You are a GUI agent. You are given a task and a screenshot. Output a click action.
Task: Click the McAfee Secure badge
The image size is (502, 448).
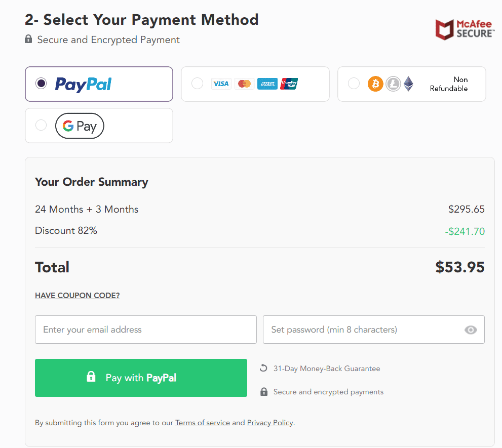pos(465,29)
